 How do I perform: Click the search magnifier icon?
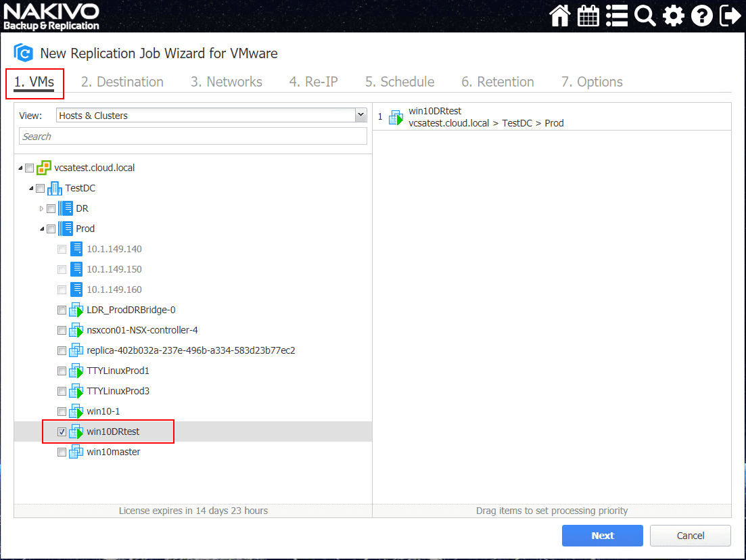(x=645, y=15)
